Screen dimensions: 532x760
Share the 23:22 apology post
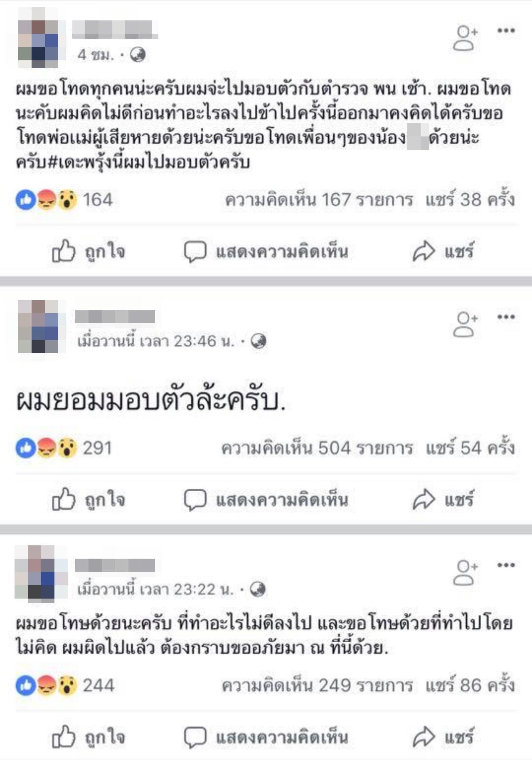pos(443,737)
